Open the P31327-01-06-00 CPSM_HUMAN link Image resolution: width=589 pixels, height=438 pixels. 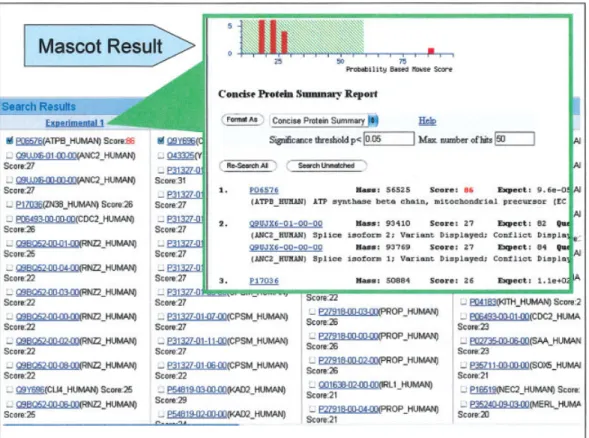[196, 366]
